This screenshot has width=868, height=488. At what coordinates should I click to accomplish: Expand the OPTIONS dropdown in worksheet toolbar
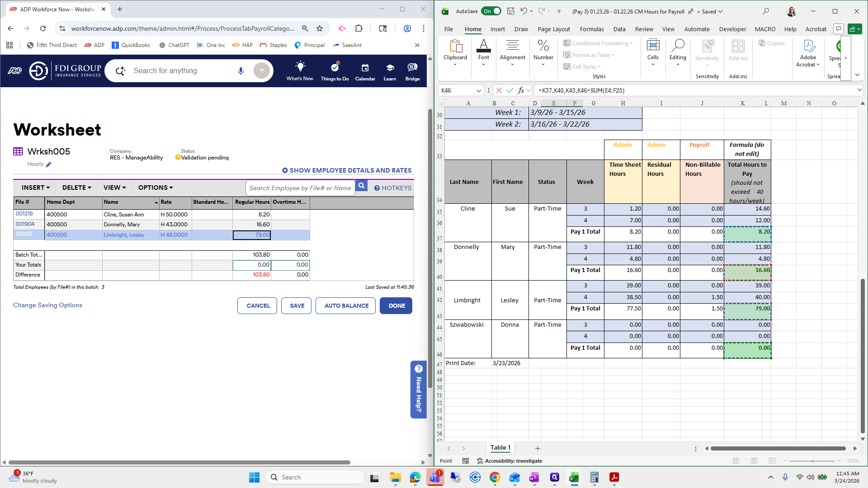(156, 188)
